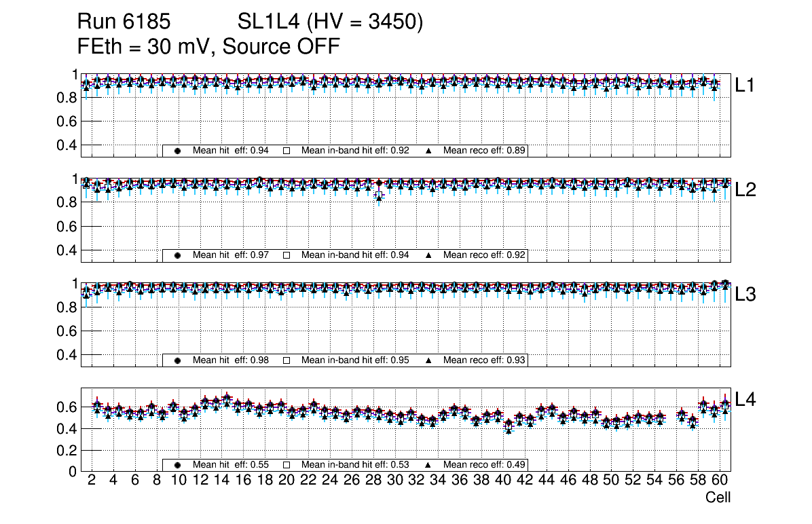Click the 'Cell' x-axis title
This screenshot has height=524, width=812.
point(718,498)
